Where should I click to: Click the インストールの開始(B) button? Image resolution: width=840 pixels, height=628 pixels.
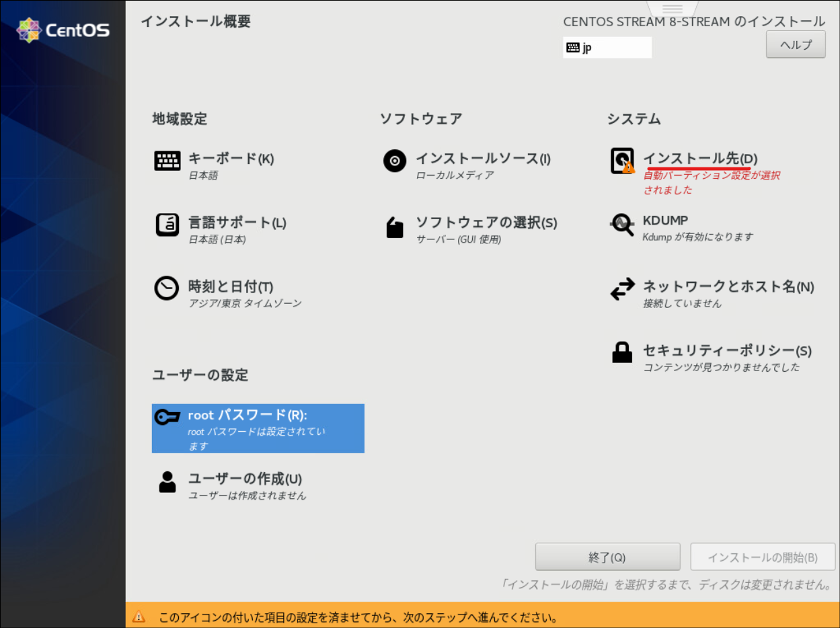[763, 557]
